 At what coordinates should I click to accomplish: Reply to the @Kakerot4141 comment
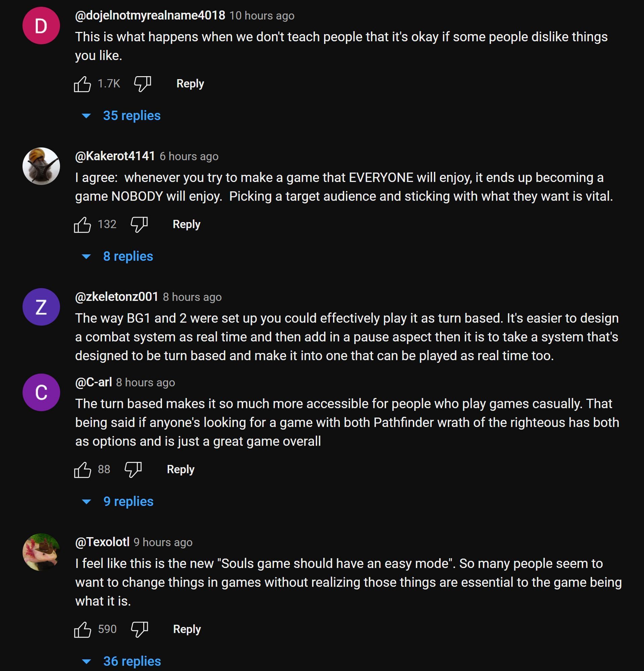[x=186, y=224]
